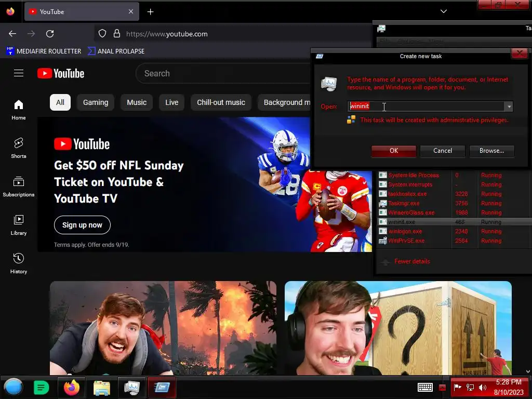Click the network tray icon
The height and width of the screenshot is (399, 532).
[x=470, y=387]
